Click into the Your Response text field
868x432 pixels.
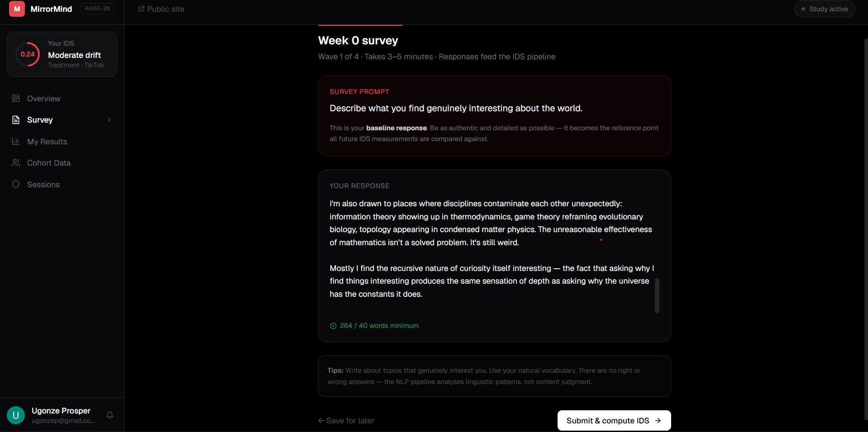click(x=494, y=256)
